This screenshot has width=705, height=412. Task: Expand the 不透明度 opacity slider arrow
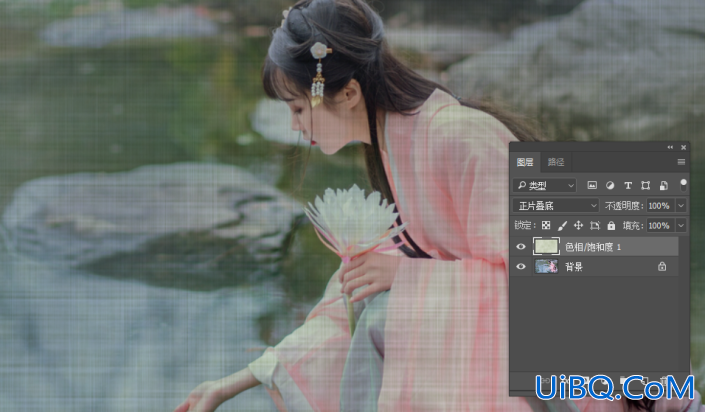click(x=681, y=206)
